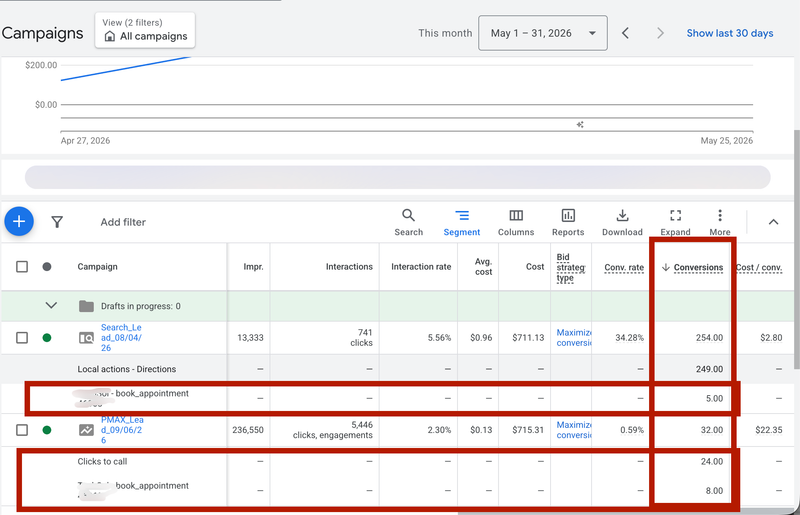Viewport: 800px width, 515px height.
Task: Click the chart insights sparkle marker
Action: coord(580,125)
